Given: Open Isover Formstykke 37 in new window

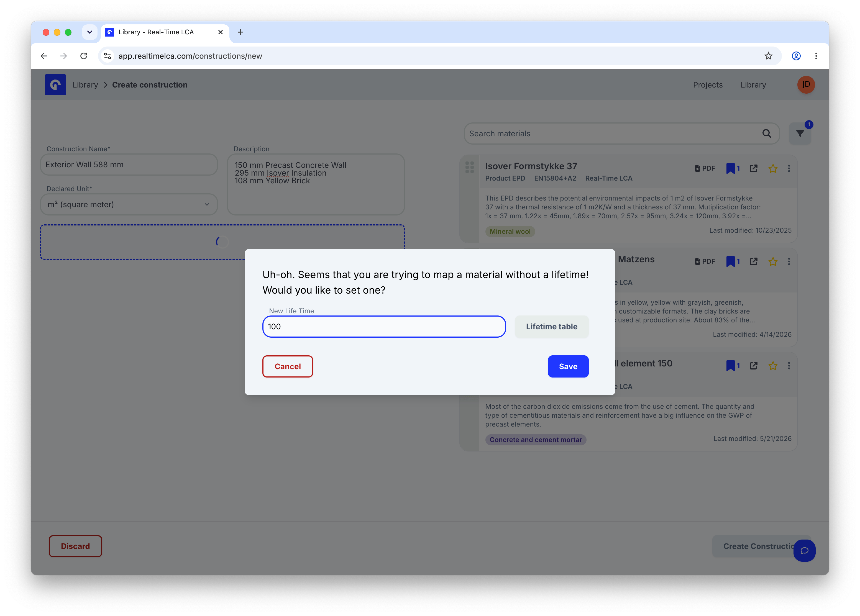Looking at the screenshot, I should 753,168.
